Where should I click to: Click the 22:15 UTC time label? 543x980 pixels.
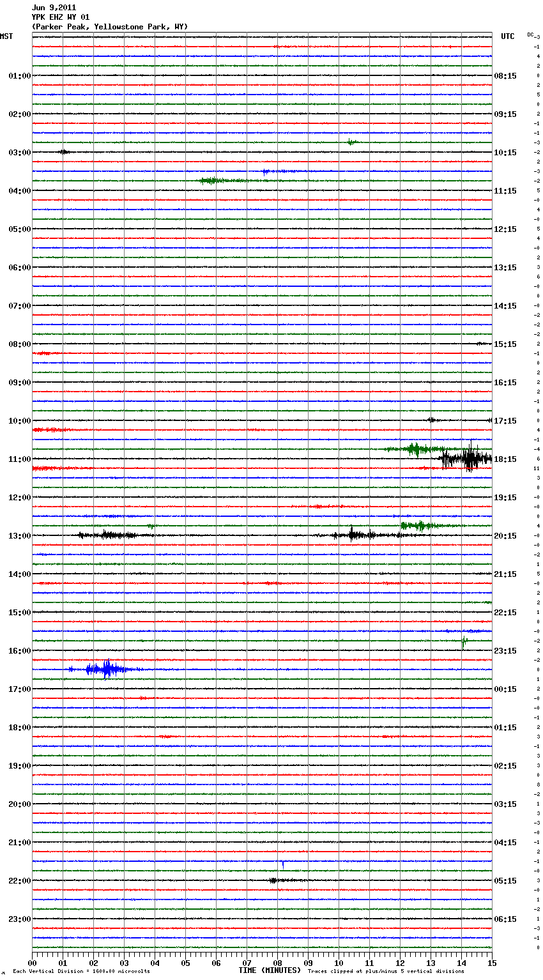click(505, 613)
